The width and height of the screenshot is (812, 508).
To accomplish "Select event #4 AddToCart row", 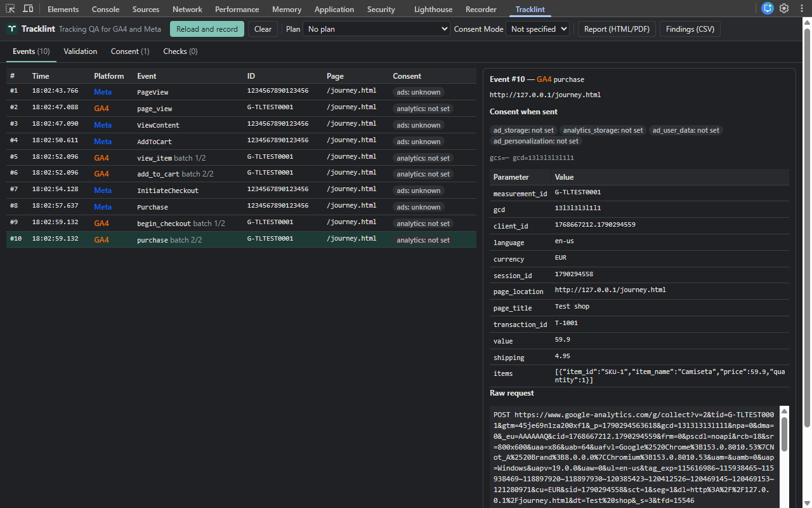I will click(241, 142).
